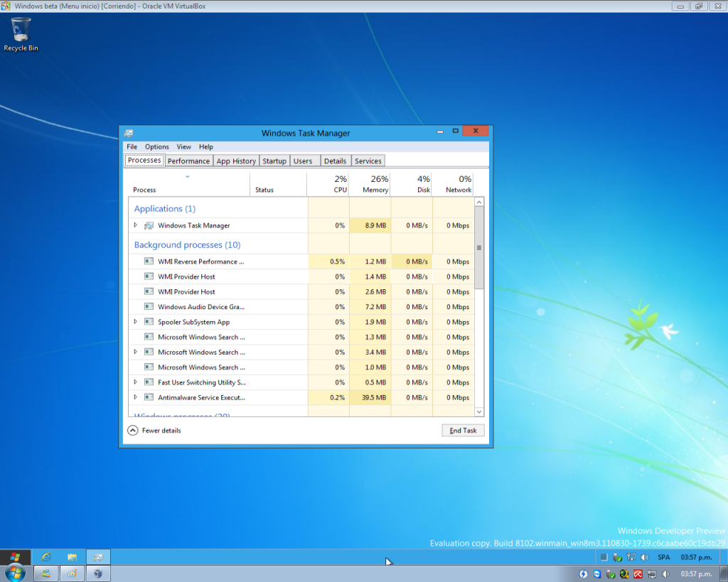This screenshot has height=582, width=728.
Task: Select the Applications (1) group header
Action: [x=165, y=208]
